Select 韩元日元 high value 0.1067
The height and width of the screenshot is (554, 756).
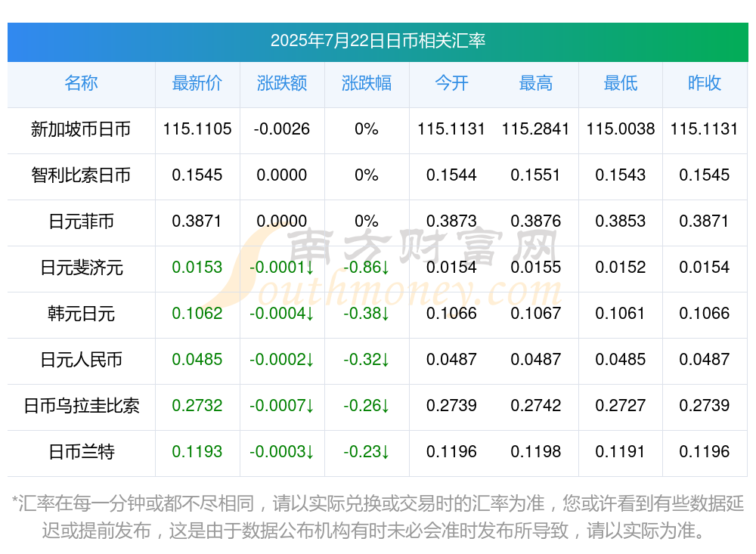point(536,314)
